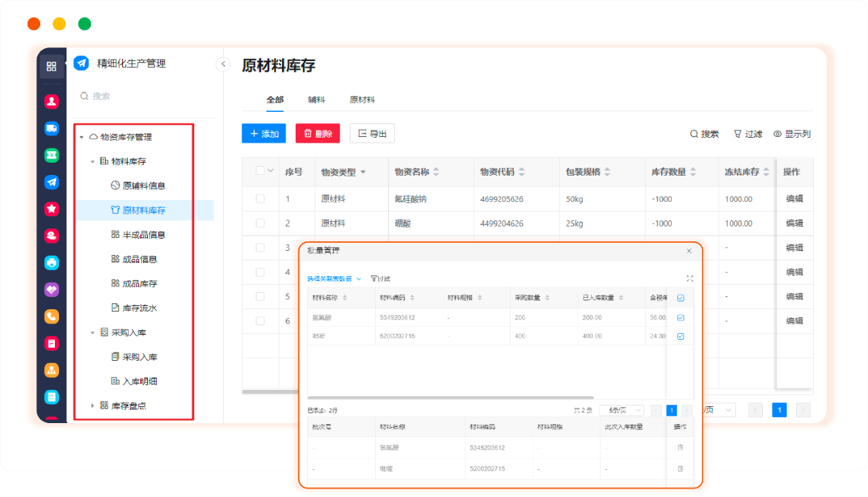
Task: Click the red star icon in dark sidebar
Action: pos(52,209)
